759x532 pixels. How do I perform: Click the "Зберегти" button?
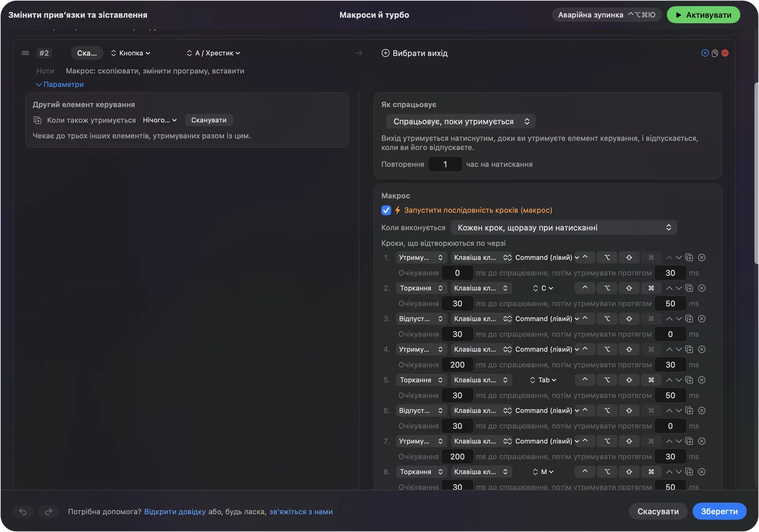pos(719,511)
